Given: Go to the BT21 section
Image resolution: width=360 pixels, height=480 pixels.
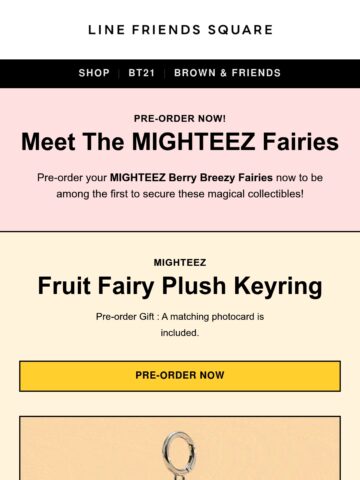Looking at the screenshot, I should [142, 73].
